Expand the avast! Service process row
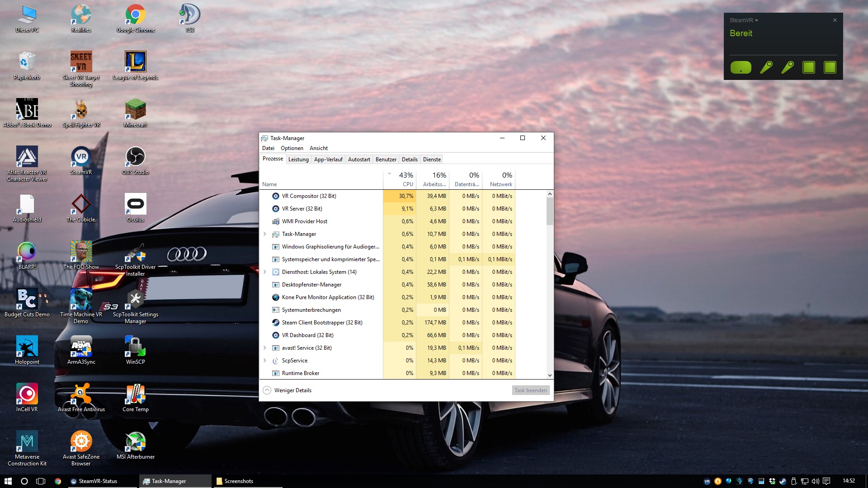Screen dimensions: 868x488 coord(265,348)
